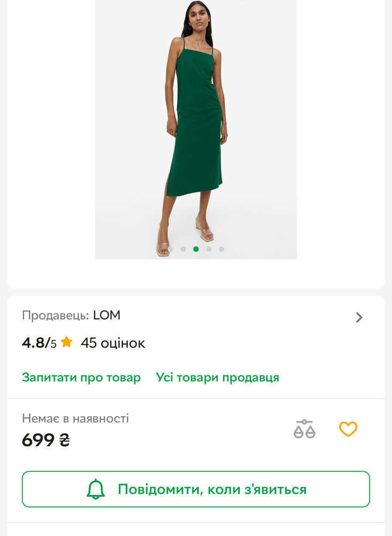This screenshot has width=392, height=536.
Task: Select the second carousel dot
Action: coord(183,249)
